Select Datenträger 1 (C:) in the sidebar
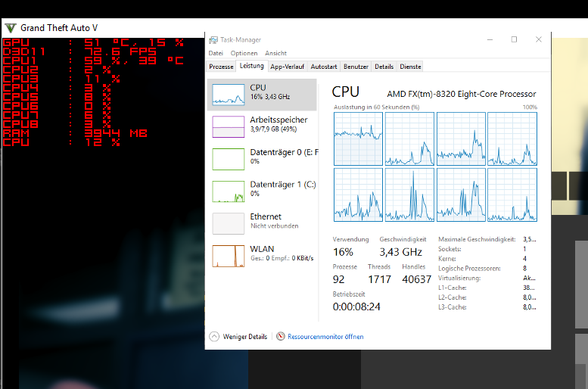 (x=262, y=191)
